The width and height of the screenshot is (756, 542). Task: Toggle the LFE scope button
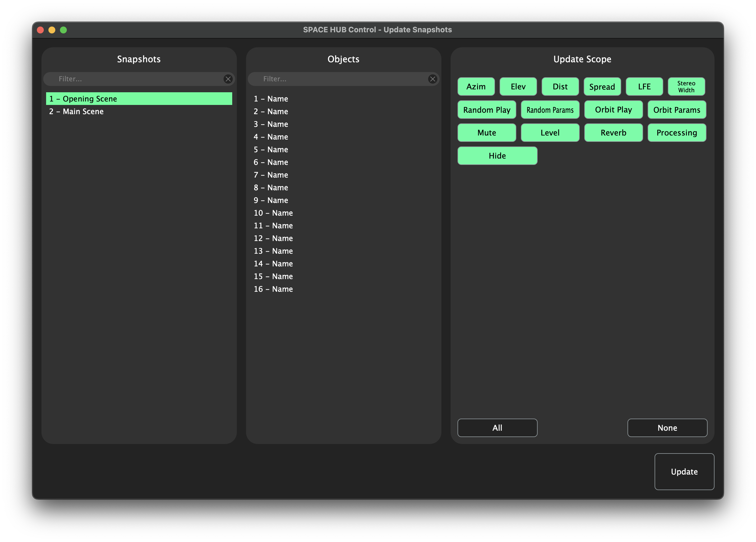644,87
